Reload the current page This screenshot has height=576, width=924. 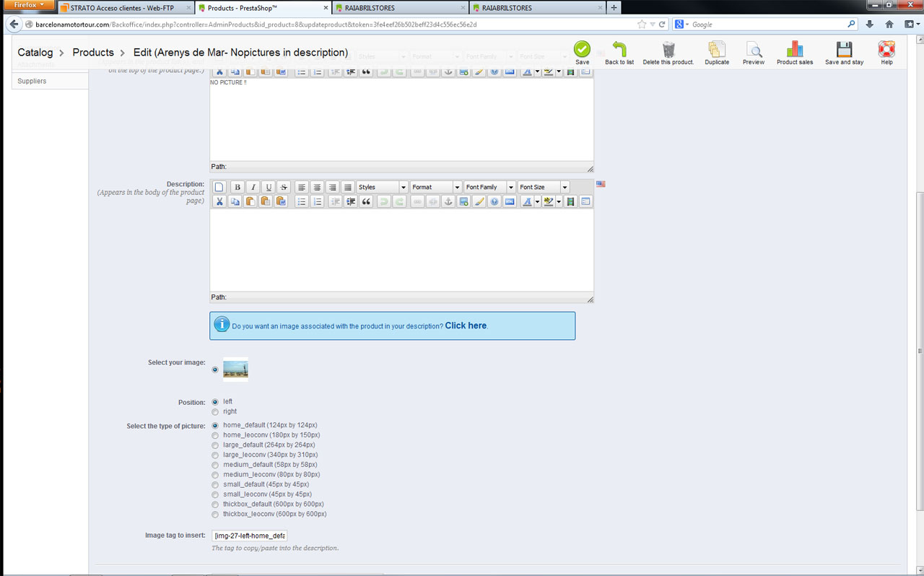click(661, 25)
